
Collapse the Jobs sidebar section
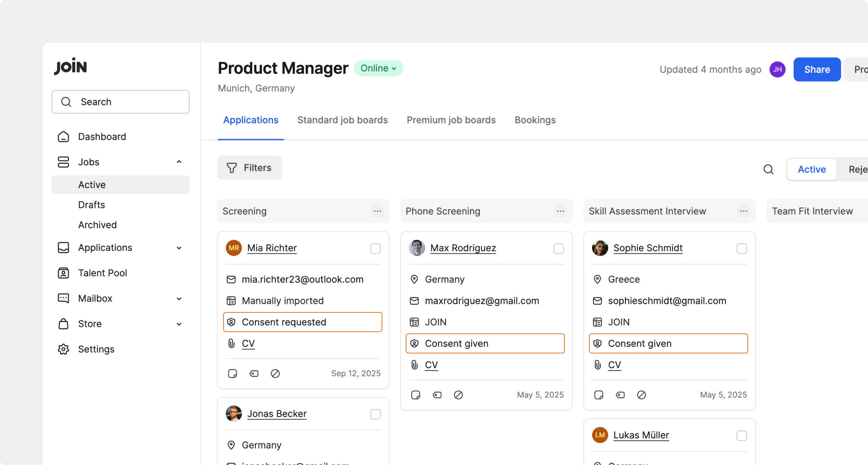pyautogui.click(x=179, y=162)
